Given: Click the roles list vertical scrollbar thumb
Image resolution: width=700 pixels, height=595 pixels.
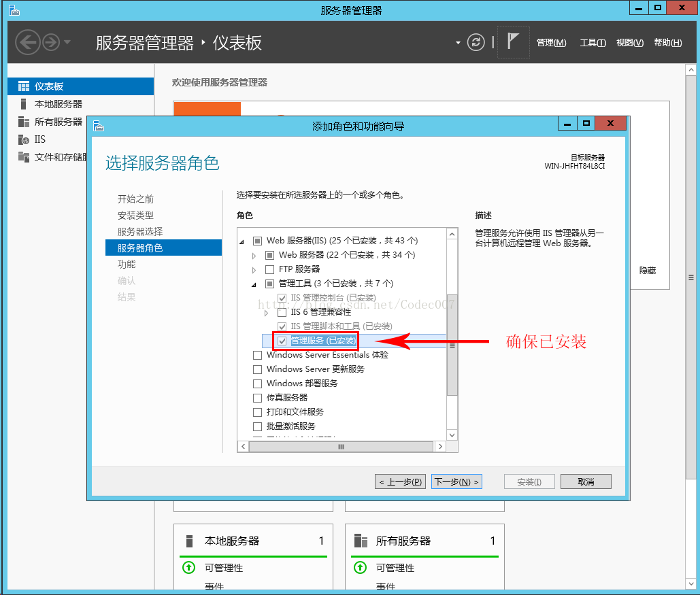Looking at the screenshot, I should click(x=452, y=345).
